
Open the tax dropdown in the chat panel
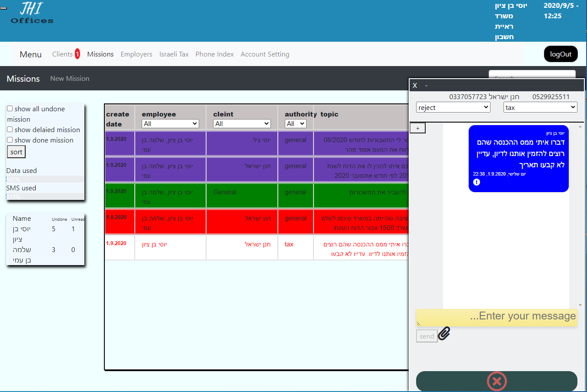(540, 107)
